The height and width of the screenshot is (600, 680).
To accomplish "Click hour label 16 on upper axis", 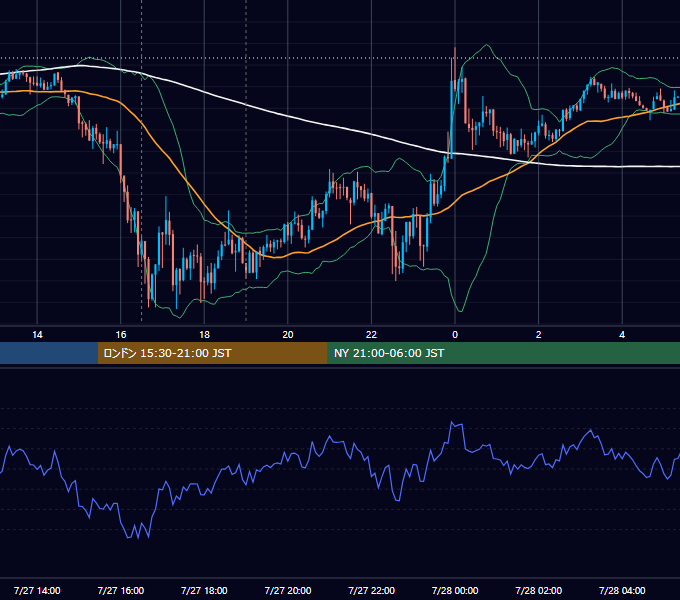I will point(121,335).
